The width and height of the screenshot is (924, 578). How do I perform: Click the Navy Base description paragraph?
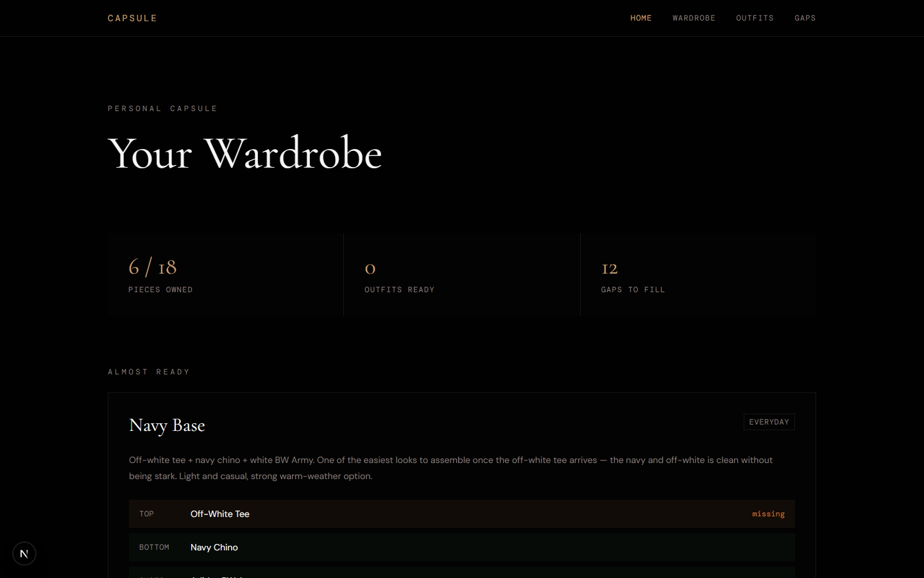tap(450, 468)
